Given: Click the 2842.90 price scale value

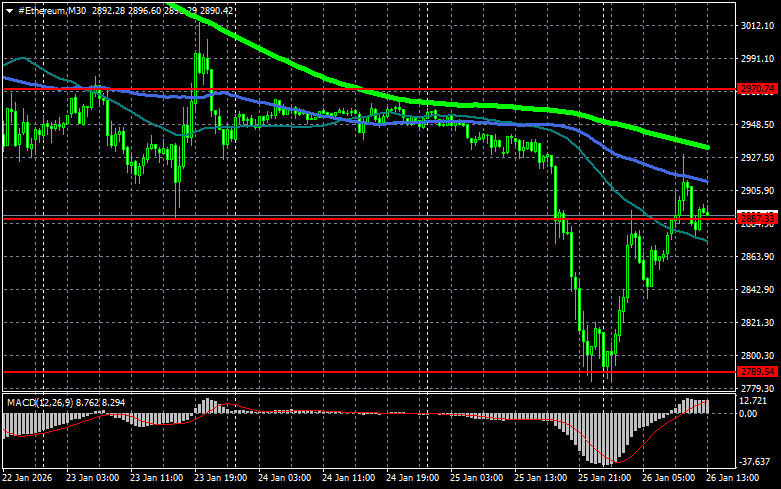Looking at the screenshot, I should (x=757, y=289).
